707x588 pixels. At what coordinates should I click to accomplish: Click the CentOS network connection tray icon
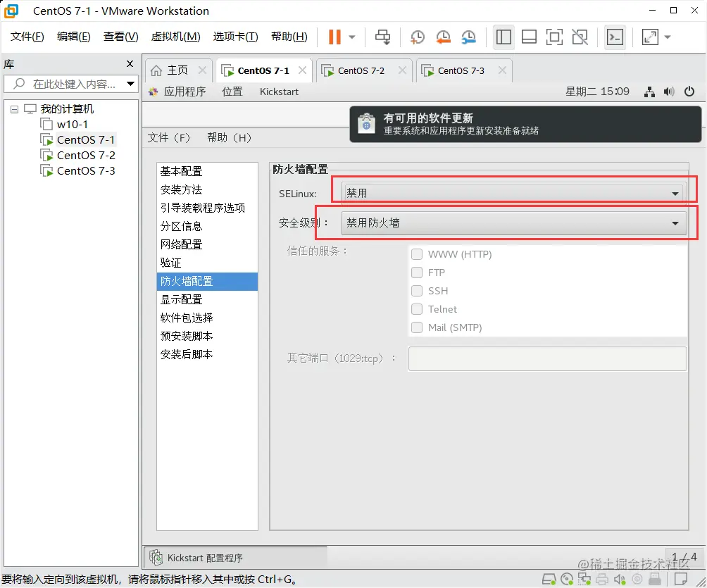coord(649,92)
